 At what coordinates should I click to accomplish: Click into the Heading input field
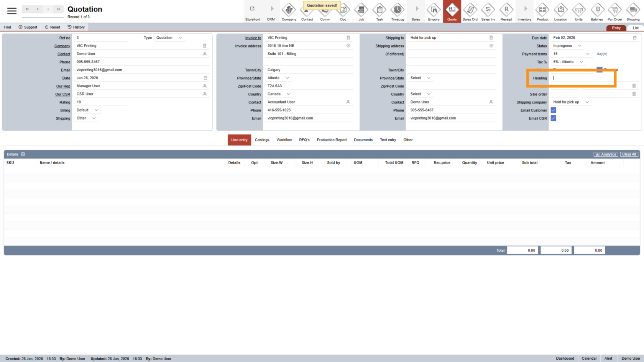pos(583,78)
